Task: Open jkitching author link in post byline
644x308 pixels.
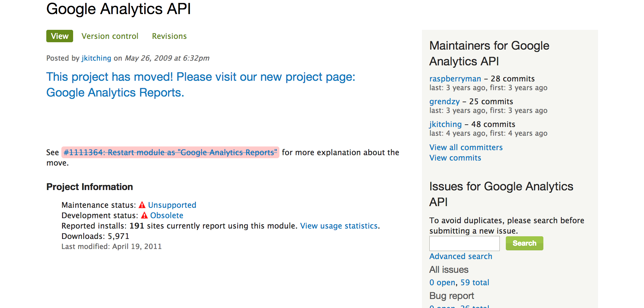Action: [96, 58]
